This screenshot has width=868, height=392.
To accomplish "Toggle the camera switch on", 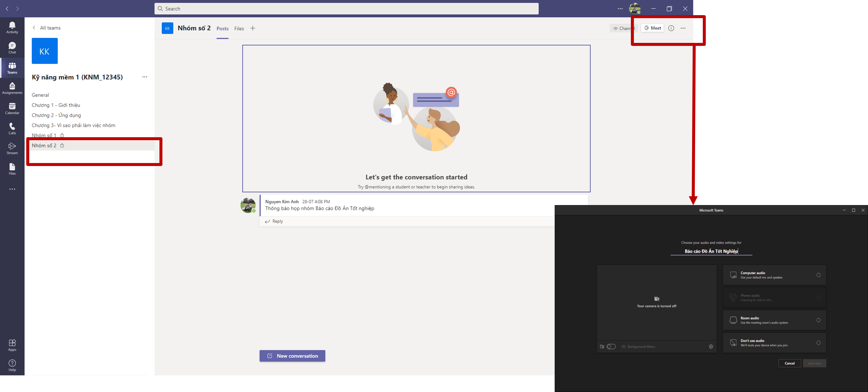I will pos(611,347).
